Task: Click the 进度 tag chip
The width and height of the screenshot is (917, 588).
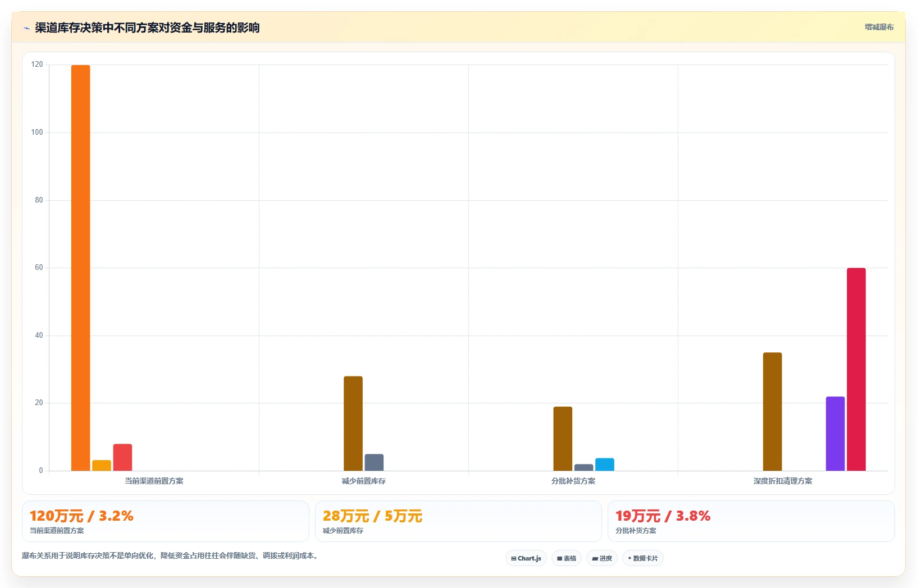Action: (602, 558)
